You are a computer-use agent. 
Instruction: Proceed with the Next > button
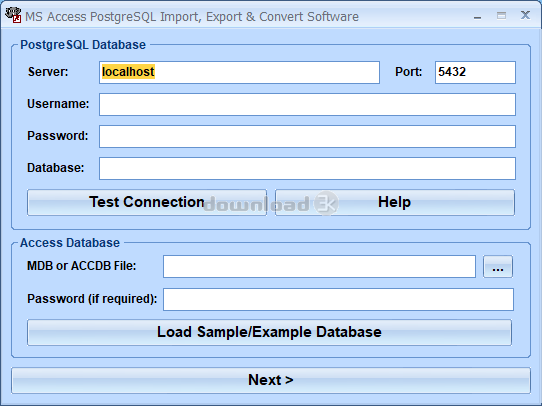271,380
